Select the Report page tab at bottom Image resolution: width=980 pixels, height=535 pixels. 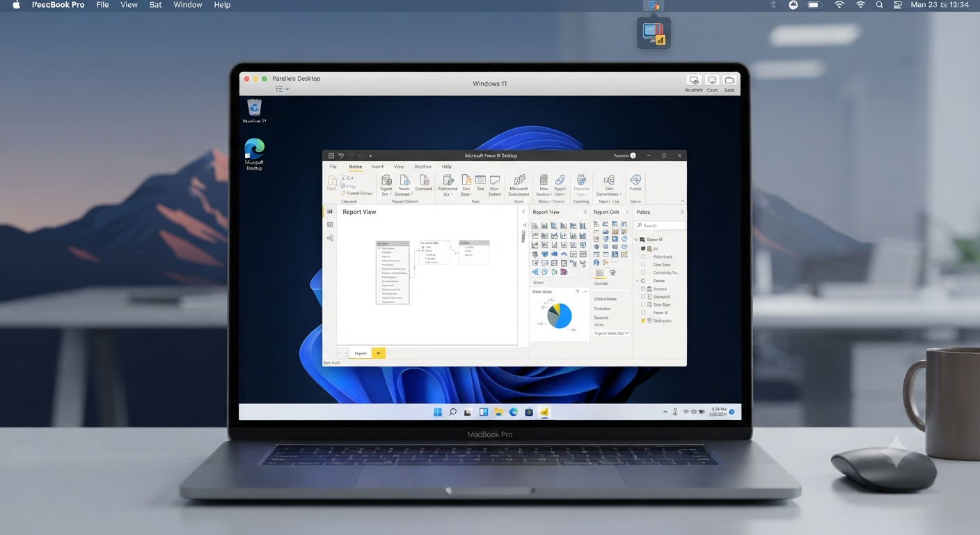click(x=361, y=353)
